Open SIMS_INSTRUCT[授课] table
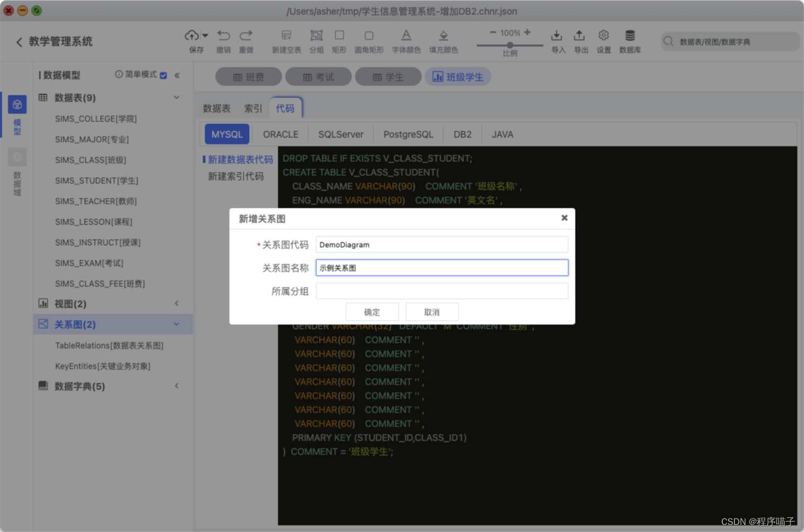The width and height of the screenshot is (804, 532). [x=98, y=243]
